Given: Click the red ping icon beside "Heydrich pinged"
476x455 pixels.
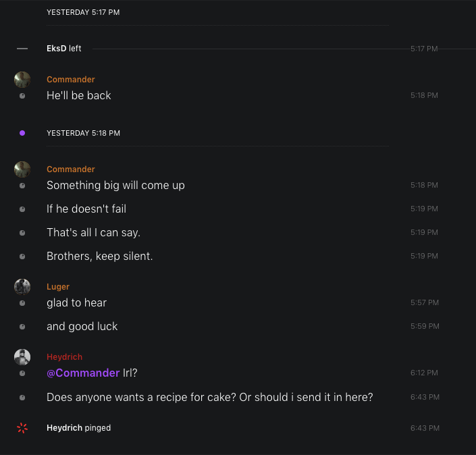Looking at the screenshot, I should pyautogui.click(x=22, y=428).
